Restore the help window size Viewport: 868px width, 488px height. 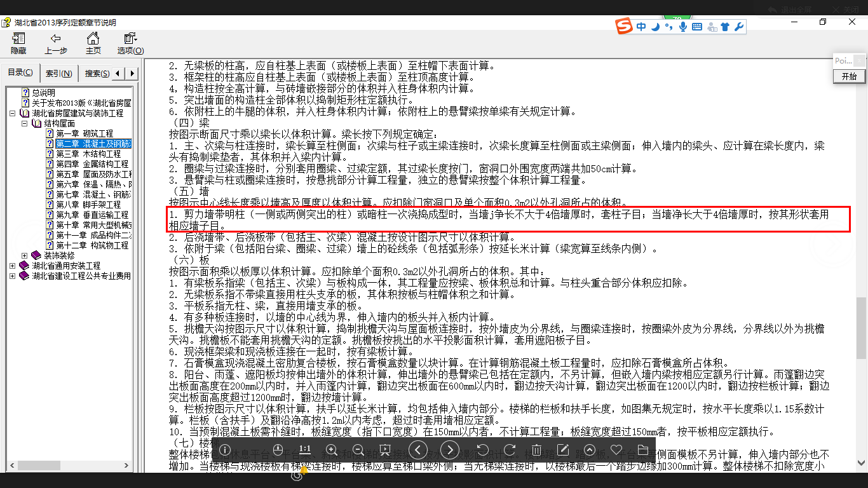point(823,22)
